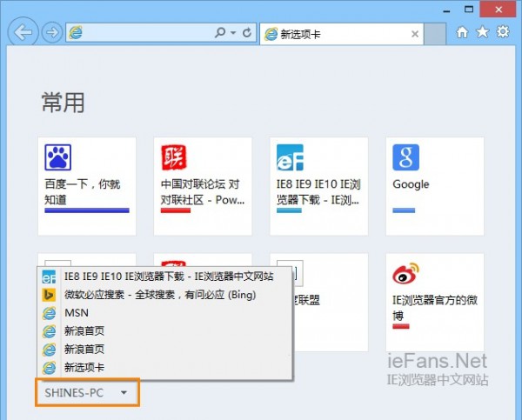This screenshot has height=420, width=522.
Task: Open the 中国对联论坛 tile
Action: 203,186
